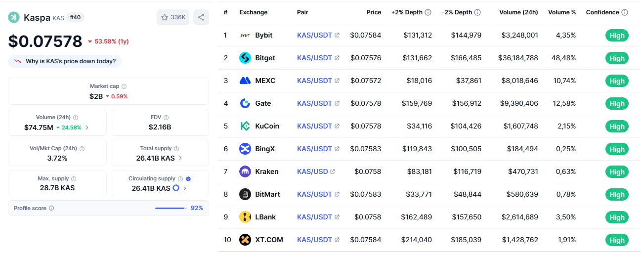The image size is (644, 255).
Task: Open the share icon button
Action: coord(201,18)
